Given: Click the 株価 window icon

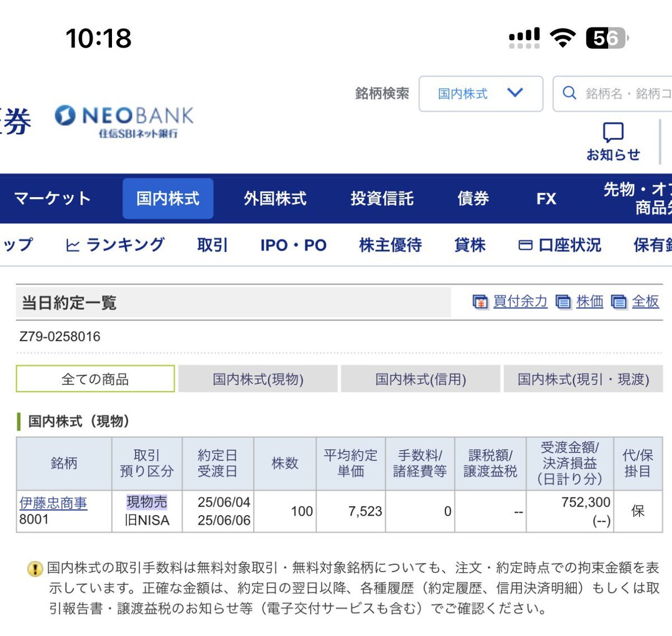Looking at the screenshot, I should tap(563, 302).
